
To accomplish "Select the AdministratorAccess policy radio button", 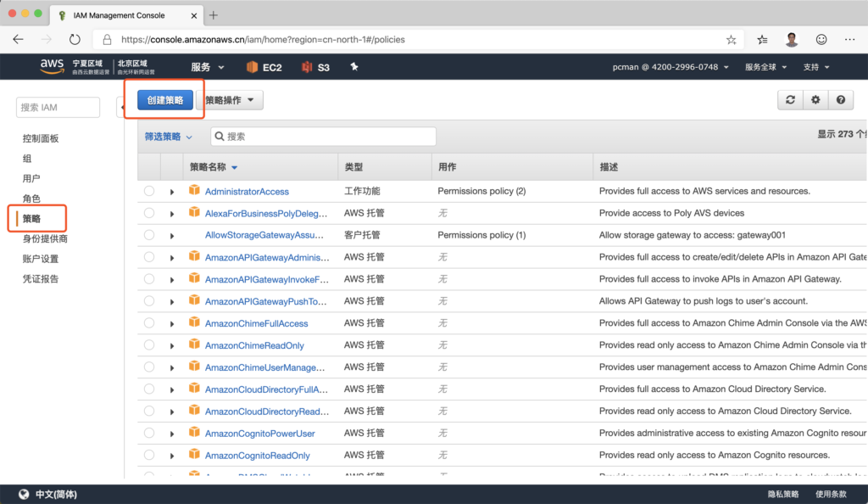I will (x=149, y=192).
